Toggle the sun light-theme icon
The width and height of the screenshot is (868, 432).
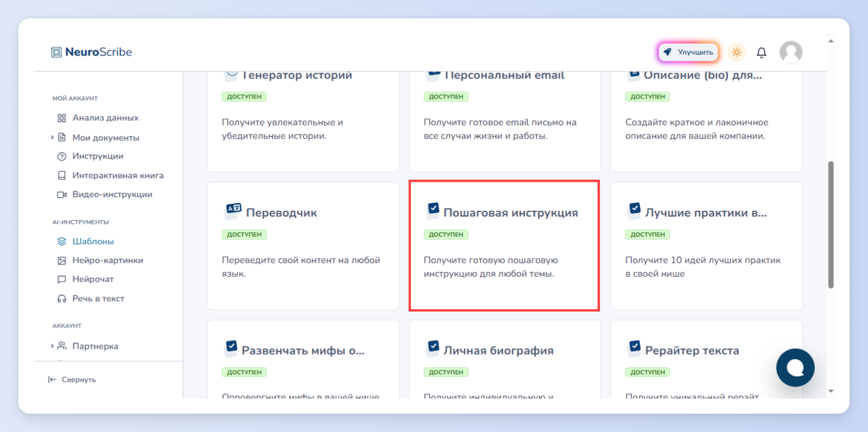736,52
